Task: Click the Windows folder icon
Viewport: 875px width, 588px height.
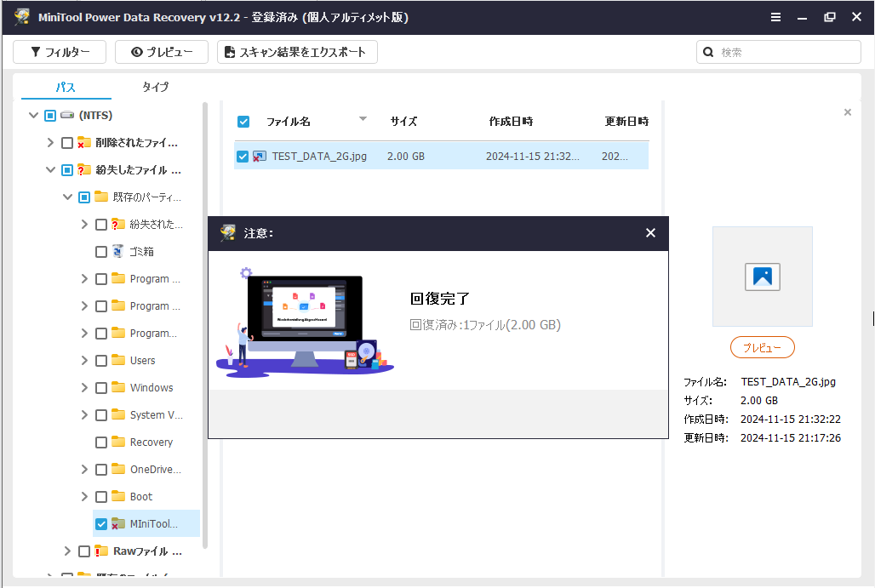Action: click(117, 387)
